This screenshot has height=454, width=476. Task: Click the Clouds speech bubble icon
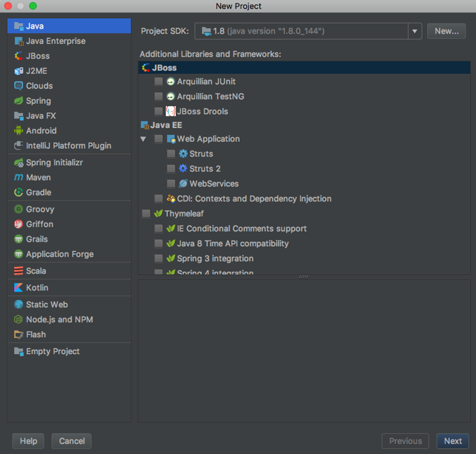tap(19, 86)
